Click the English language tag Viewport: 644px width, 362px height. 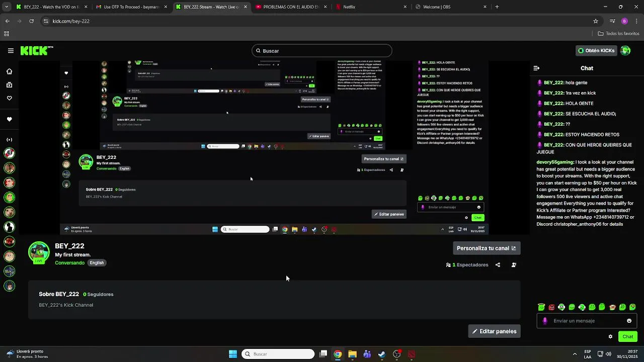click(x=97, y=263)
